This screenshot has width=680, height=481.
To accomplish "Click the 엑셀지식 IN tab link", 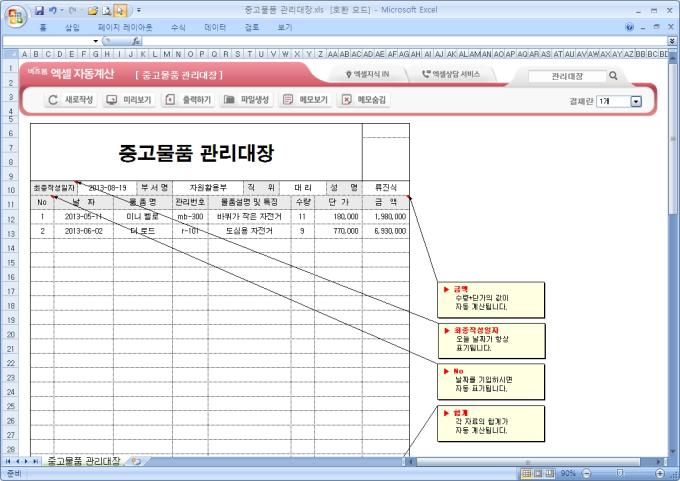I will pyautogui.click(x=367, y=74).
